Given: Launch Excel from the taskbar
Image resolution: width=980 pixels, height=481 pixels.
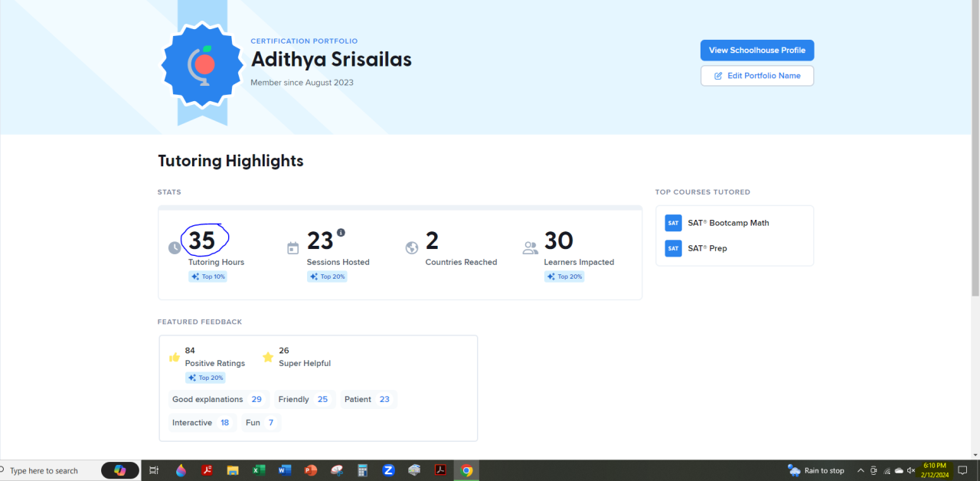Looking at the screenshot, I should coord(259,470).
